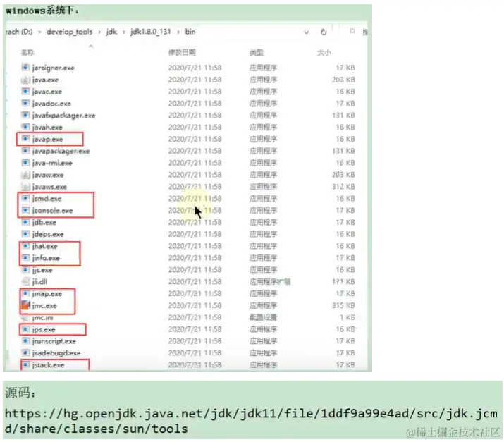
Task: Click the 配置设置 type of jmc.ini
Action: coord(263,317)
